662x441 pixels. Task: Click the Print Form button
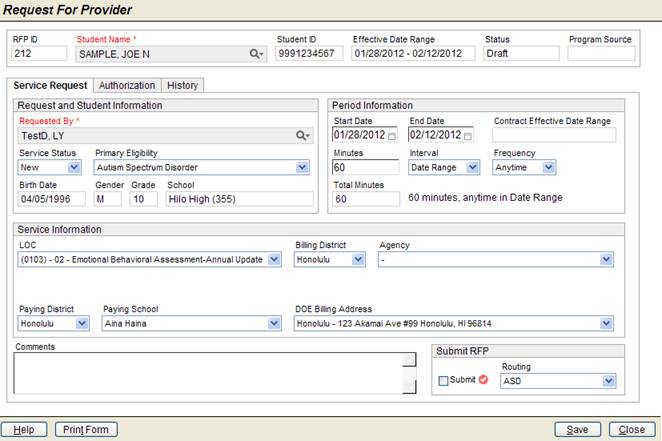coord(86,430)
